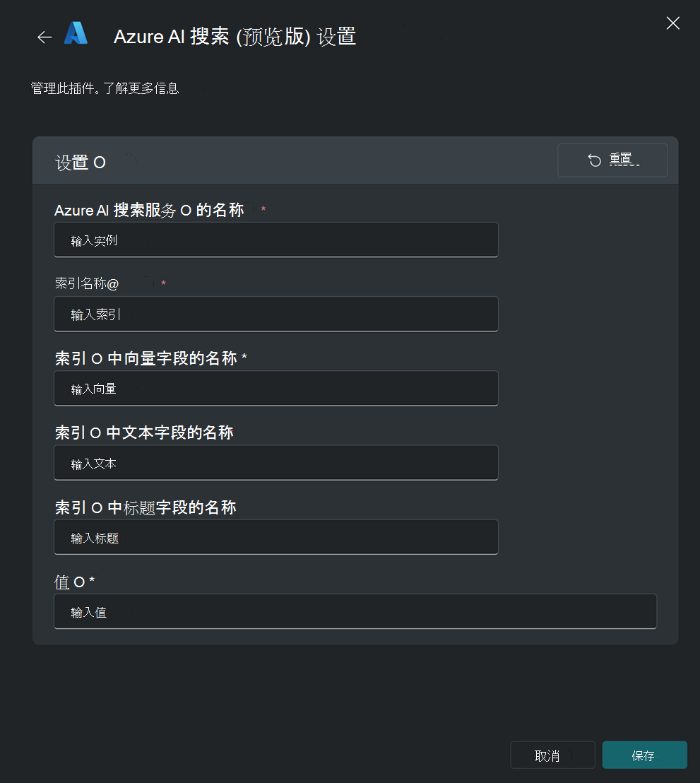Click the info icon beside 设置 heading
Screen dimensions: 700x783
tap(100, 163)
